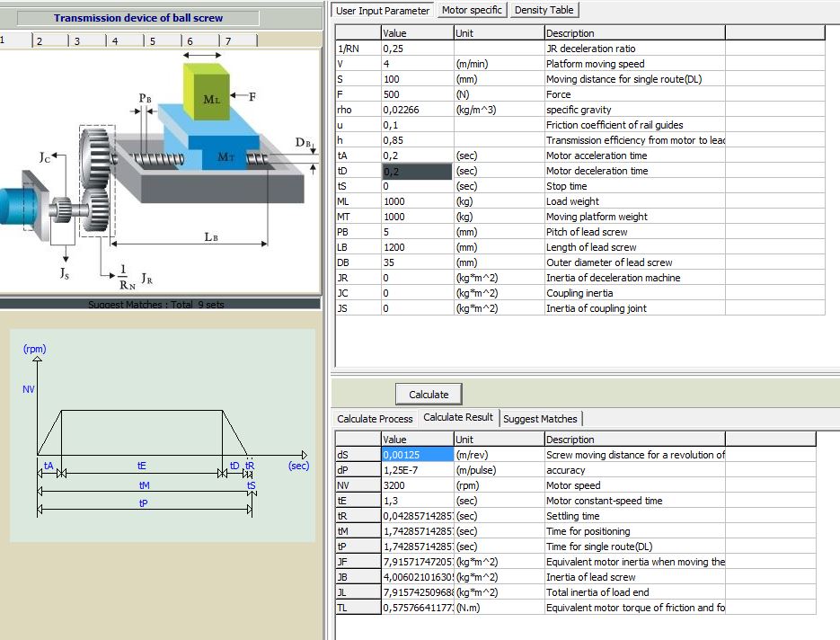Select the Calculate Result tab

pyautogui.click(x=458, y=417)
